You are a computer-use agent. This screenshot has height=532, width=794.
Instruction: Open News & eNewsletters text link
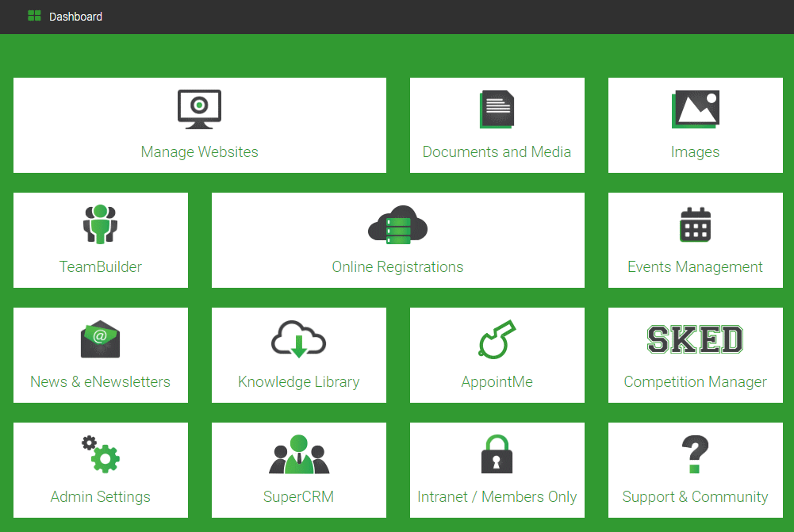(x=100, y=381)
